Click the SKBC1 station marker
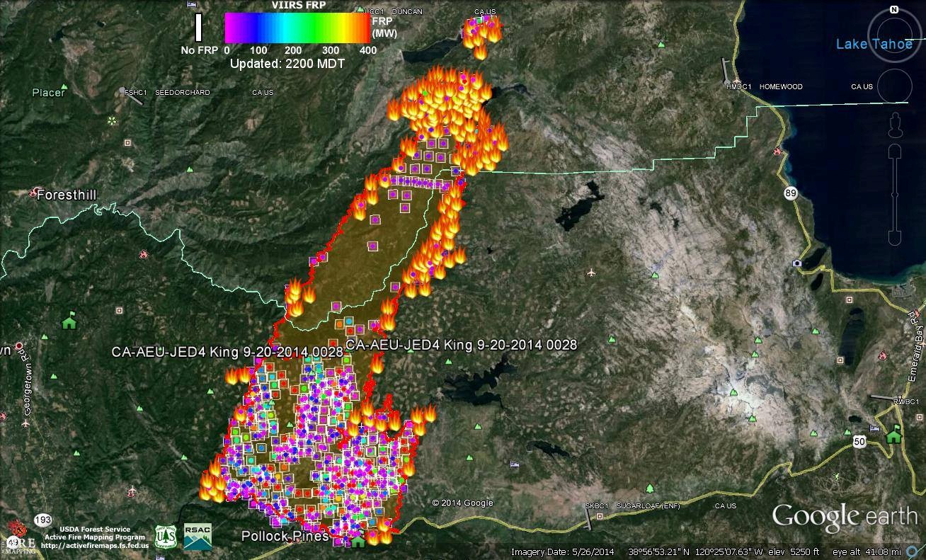 (589, 518)
